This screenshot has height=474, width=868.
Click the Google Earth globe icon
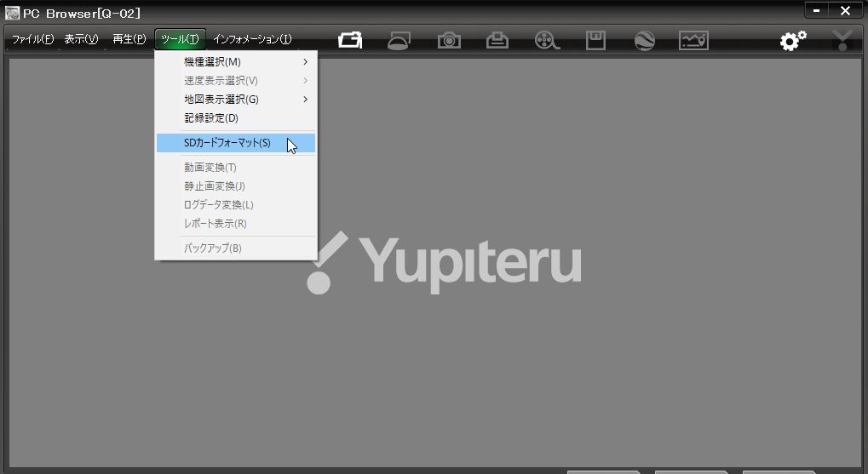pyautogui.click(x=645, y=40)
